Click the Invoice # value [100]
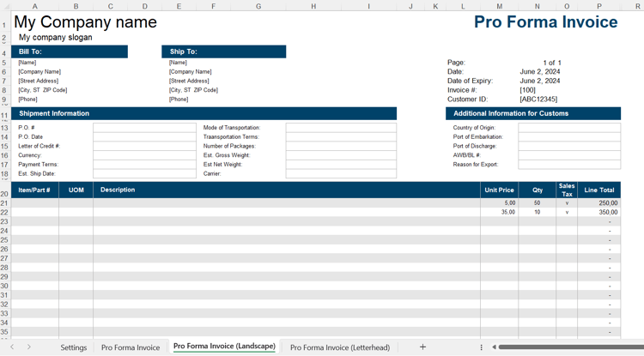This screenshot has height=356, width=644. point(527,90)
